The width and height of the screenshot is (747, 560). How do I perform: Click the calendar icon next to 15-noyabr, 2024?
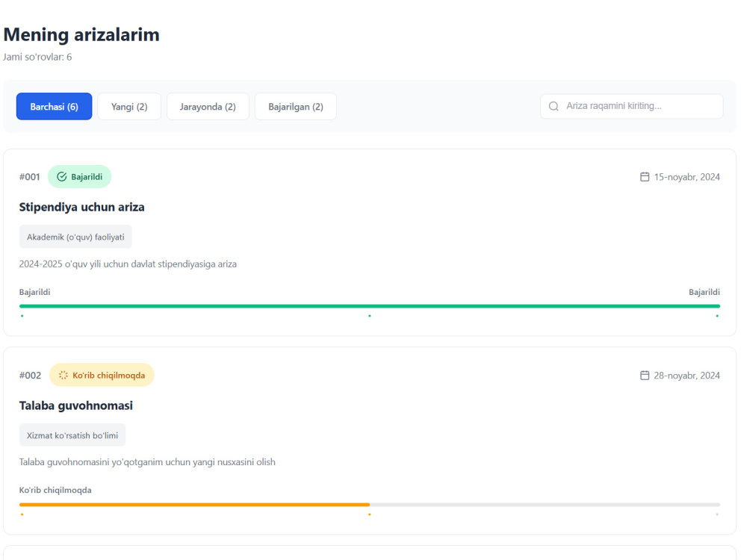pyautogui.click(x=643, y=176)
